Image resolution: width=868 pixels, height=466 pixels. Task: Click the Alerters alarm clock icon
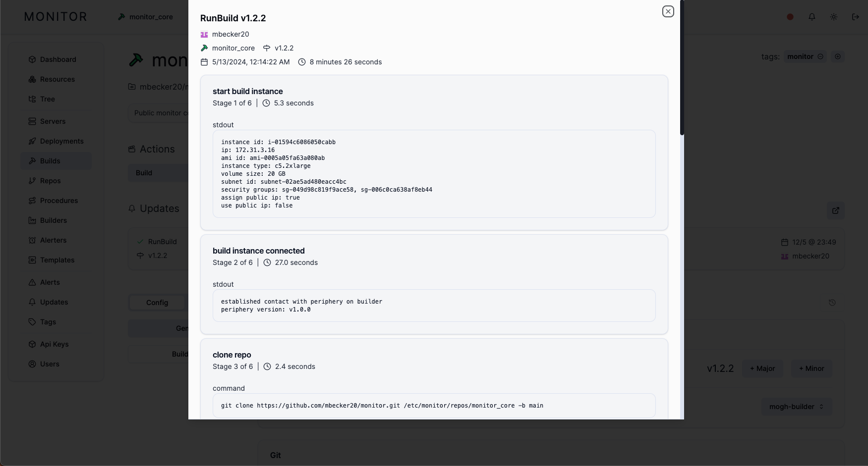(32, 240)
